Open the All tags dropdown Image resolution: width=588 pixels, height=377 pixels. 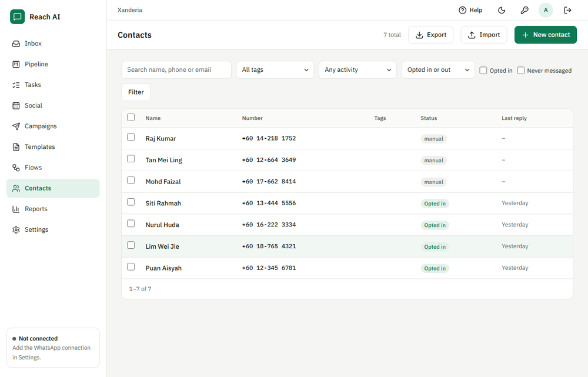[x=275, y=70]
